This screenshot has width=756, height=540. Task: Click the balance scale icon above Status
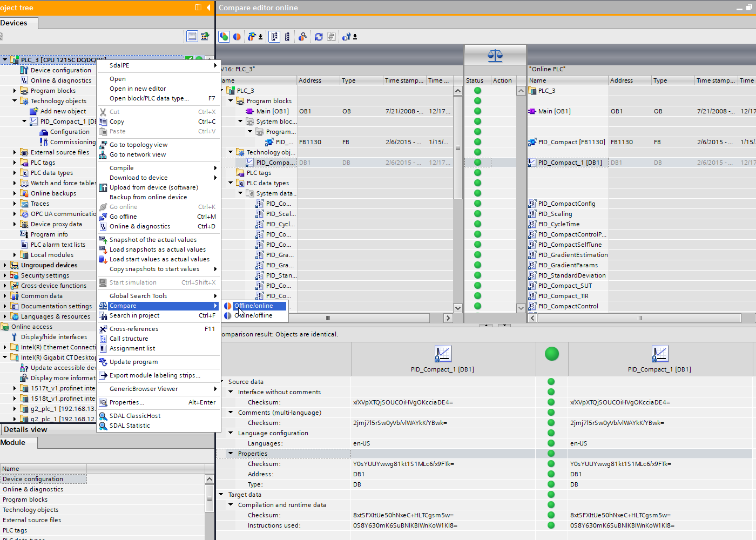[495, 55]
